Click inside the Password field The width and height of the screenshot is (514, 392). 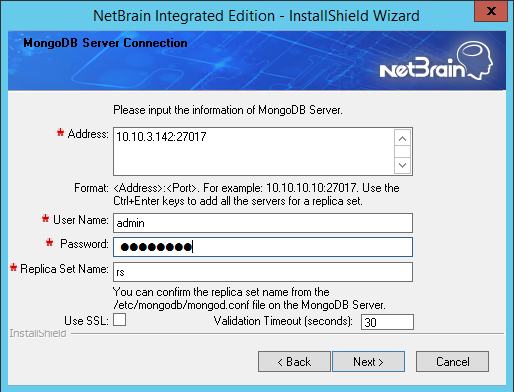(x=263, y=247)
